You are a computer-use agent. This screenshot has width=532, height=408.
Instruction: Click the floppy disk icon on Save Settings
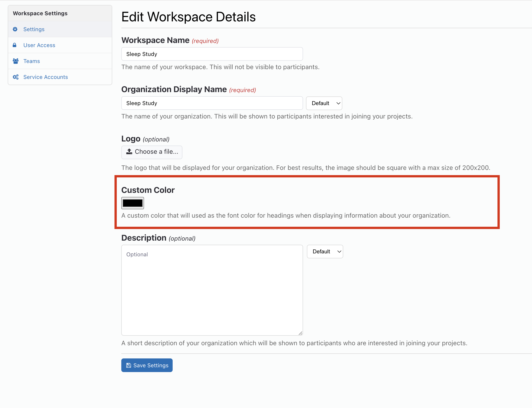pyautogui.click(x=129, y=365)
